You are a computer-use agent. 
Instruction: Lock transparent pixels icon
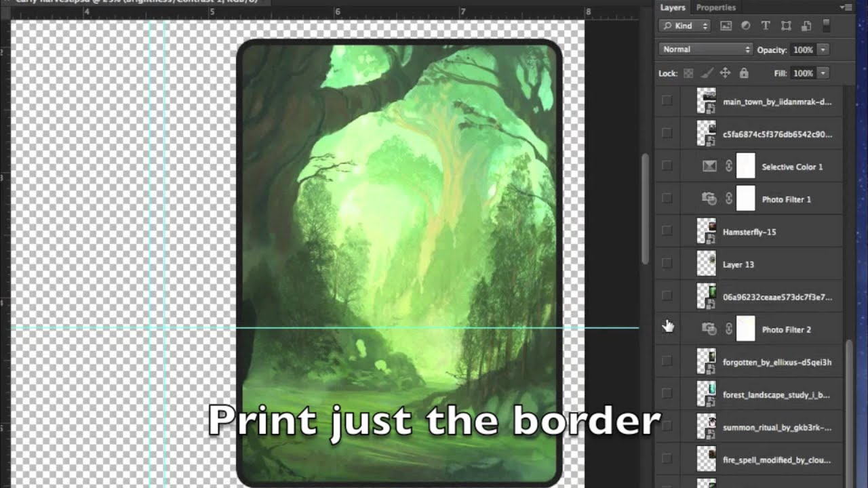[688, 73]
